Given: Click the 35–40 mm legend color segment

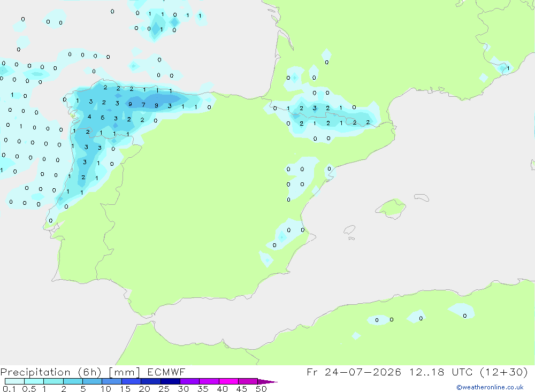Looking at the screenshot, I should (209, 381).
